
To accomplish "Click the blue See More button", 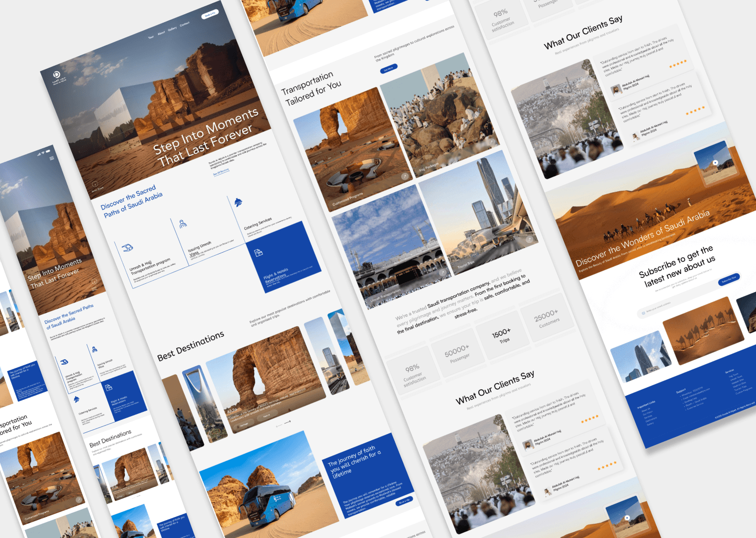I will [x=388, y=69].
